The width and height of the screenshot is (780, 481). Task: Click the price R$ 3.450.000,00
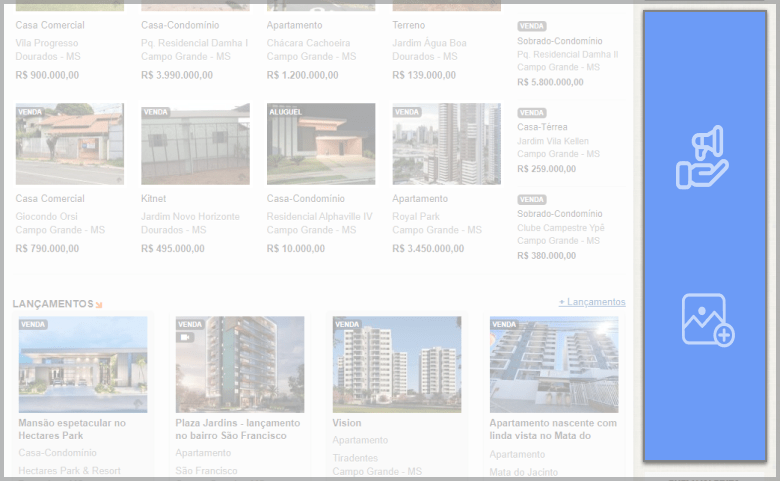(428, 248)
